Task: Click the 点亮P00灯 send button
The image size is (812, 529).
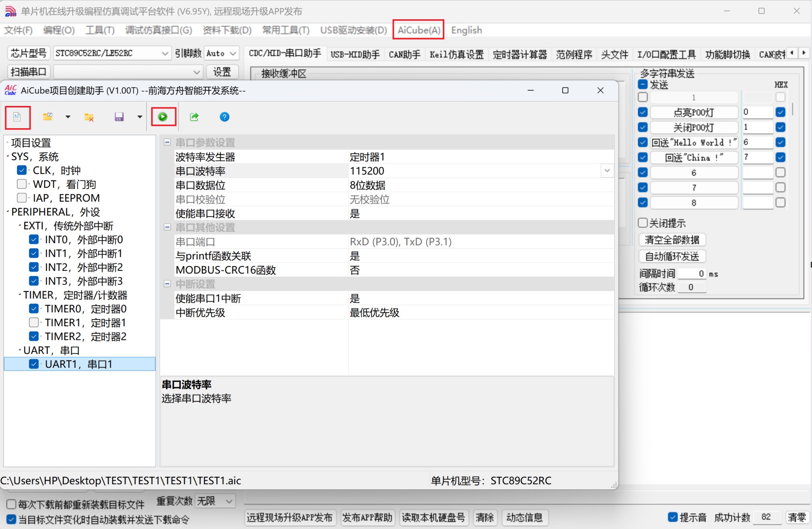Action: pos(694,112)
